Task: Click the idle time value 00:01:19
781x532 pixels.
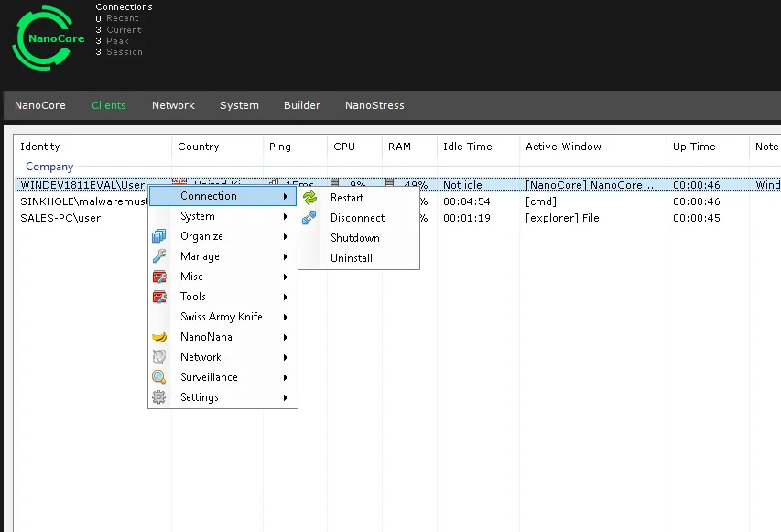Action: (x=467, y=218)
